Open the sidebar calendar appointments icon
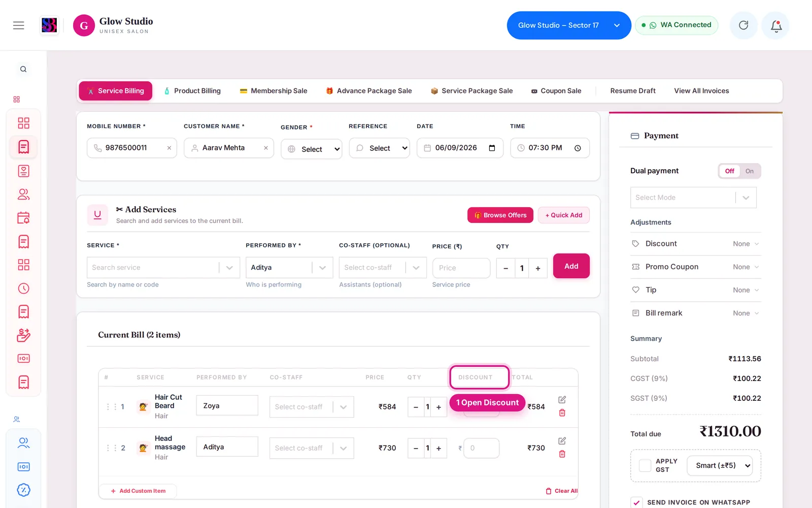The image size is (812, 508). click(24, 217)
